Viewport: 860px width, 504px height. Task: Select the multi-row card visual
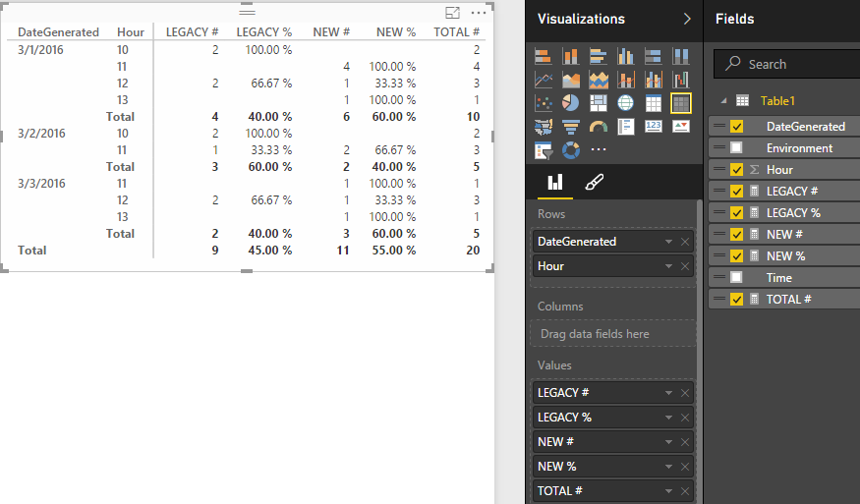[625, 127]
